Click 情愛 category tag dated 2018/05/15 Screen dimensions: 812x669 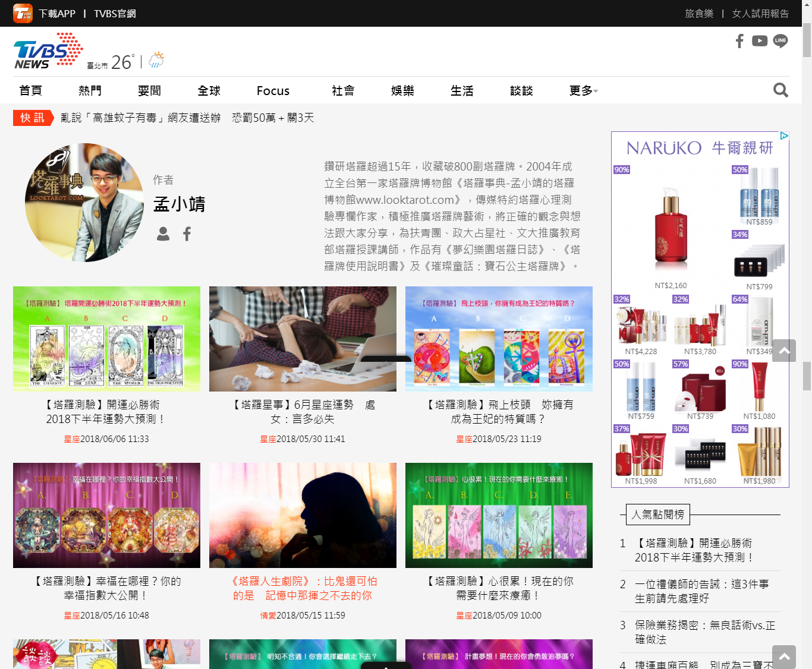(x=268, y=616)
